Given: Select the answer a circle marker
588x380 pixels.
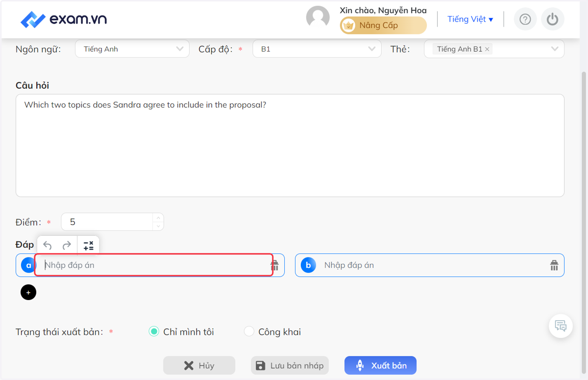Looking at the screenshot, I should pos(28,265).
